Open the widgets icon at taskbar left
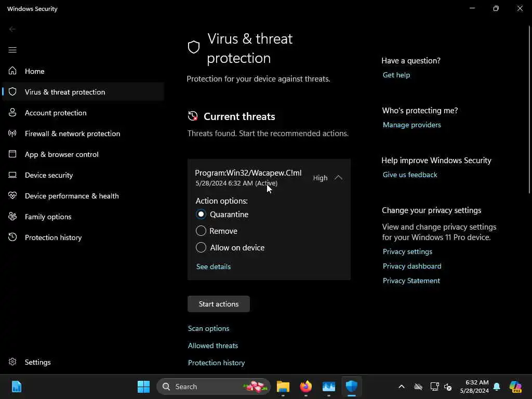Viewport: 532px width, 399px height. click(16, 387)
